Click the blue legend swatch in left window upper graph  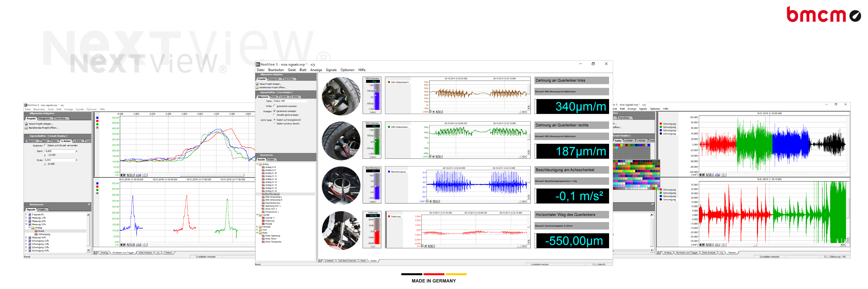(98, 118)
